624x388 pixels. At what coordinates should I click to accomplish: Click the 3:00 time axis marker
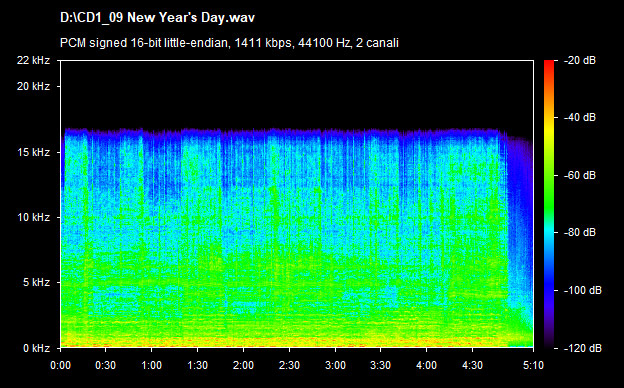point(335,365)
